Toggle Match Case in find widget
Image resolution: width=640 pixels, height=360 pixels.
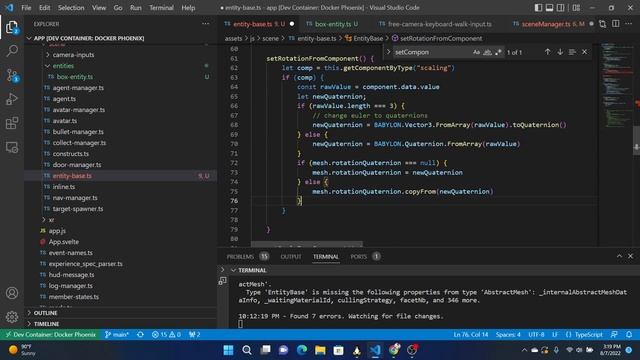coord(476,52)
